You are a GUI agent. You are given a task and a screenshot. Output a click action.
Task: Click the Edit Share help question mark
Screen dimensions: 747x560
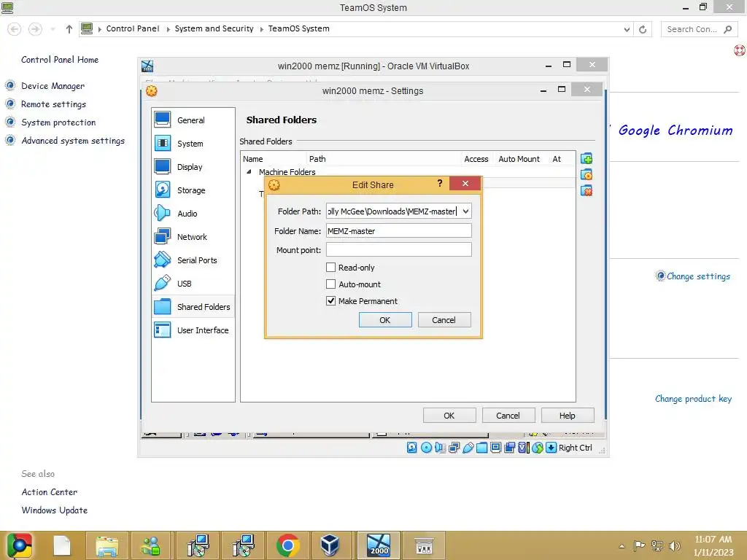coord(440,183)
